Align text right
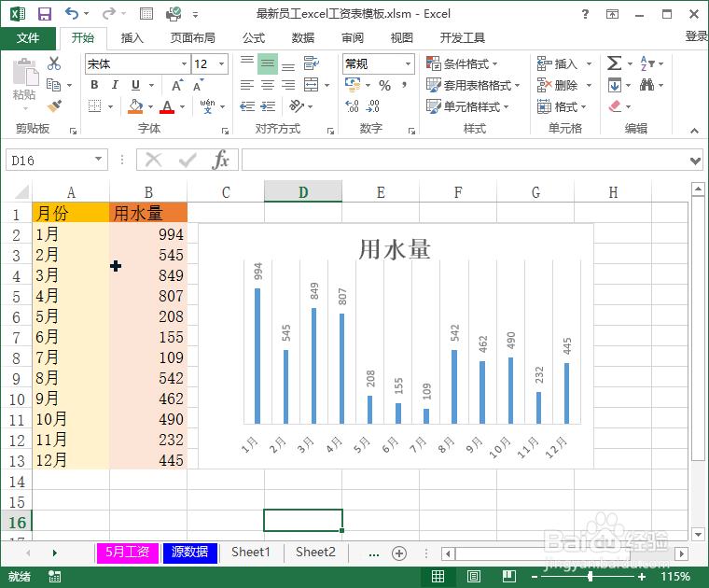This screenshot has width=709, height=588. [288, 85]
